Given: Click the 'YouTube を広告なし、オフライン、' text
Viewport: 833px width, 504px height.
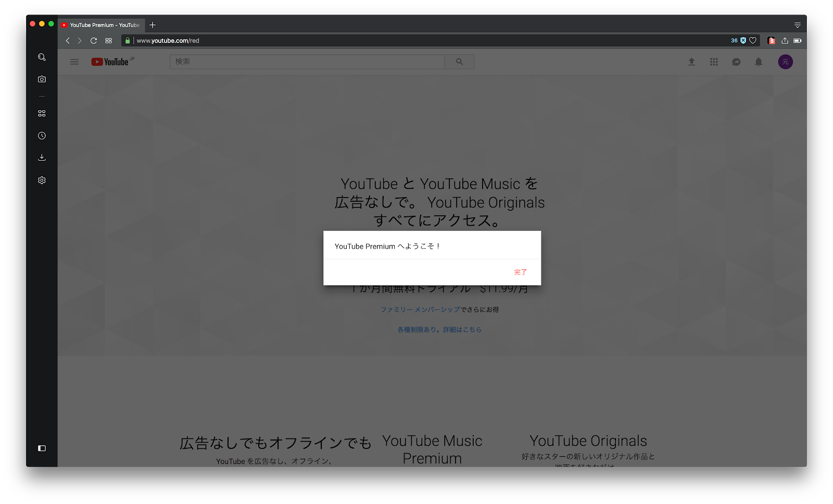Looking at the screenshot, I should tap(274, 461).
